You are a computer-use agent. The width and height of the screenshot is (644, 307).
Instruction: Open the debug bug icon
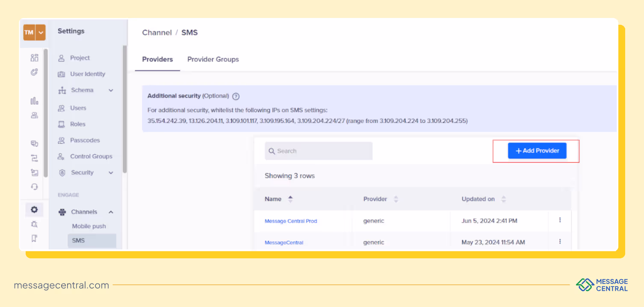[35, 224]
